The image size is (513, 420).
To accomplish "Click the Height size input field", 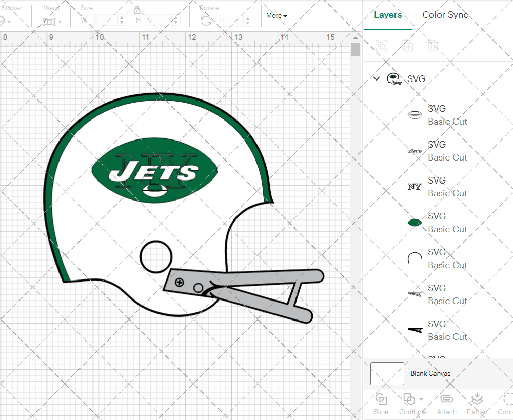I will 159,21.
